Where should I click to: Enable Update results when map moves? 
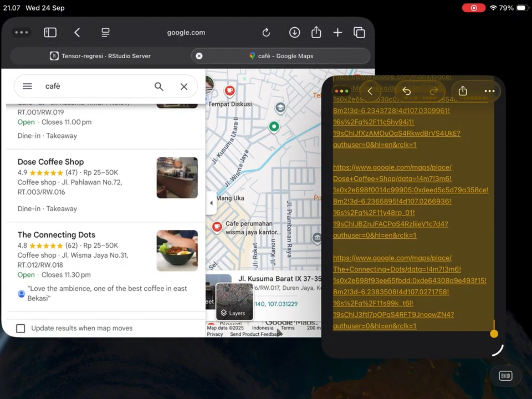tap(21, 328)
